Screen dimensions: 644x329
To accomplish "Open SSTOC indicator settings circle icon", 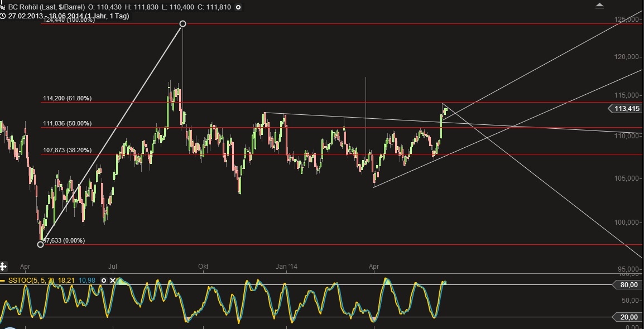I will [x=104, y=280].
